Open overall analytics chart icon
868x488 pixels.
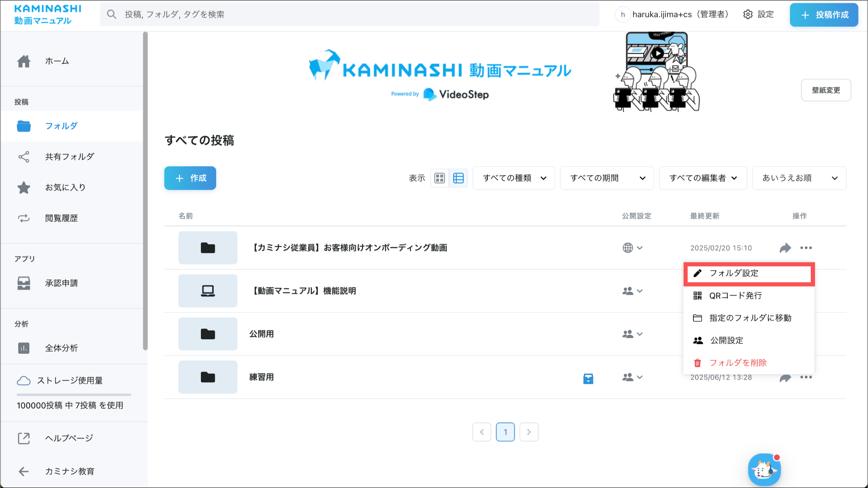tap(24, 348)
